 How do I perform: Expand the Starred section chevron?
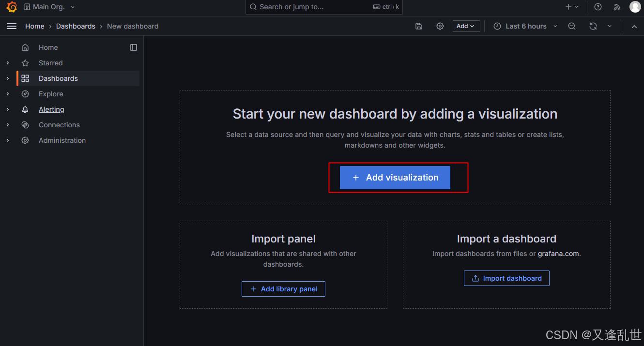8,63
